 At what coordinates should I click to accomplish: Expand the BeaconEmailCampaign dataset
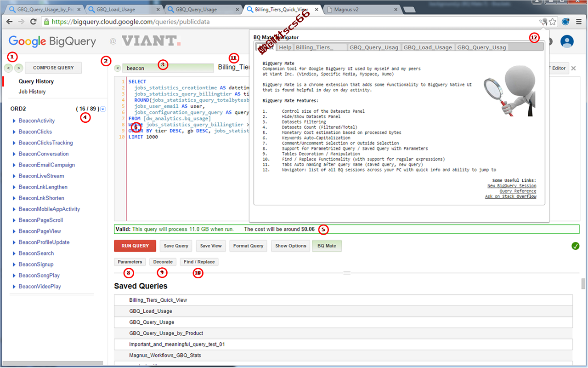pos(14,165)
